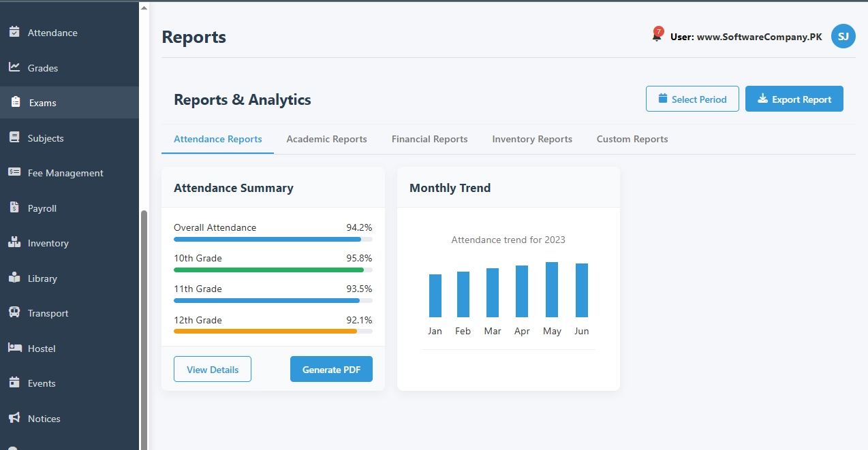
Task: Open Fee Management from the sidebar
Action: tap(14, 172)
